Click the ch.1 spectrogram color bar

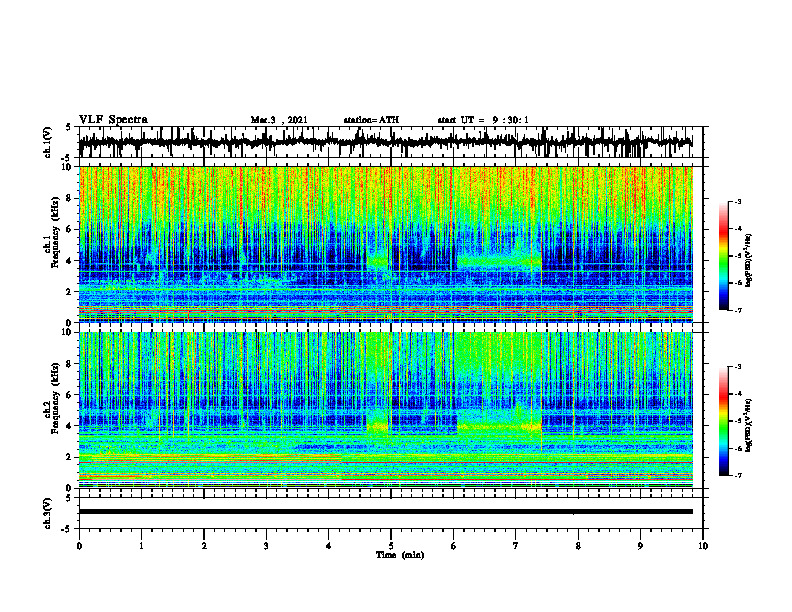click(724, 256)
